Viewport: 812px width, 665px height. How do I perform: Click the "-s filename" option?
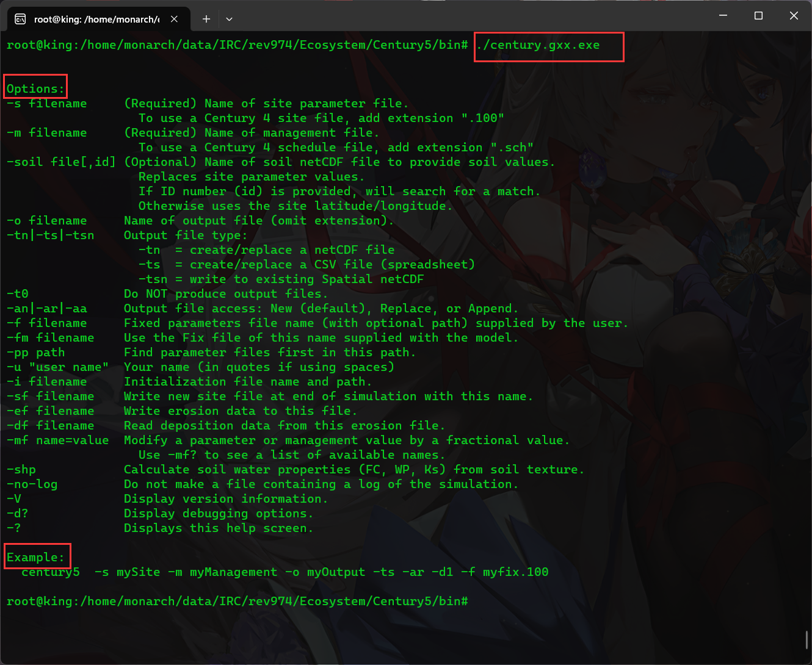(x=47, y=104)
